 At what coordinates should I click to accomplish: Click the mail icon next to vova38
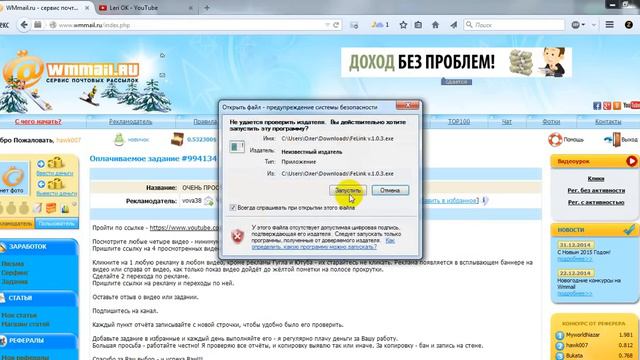pos(209,201)
